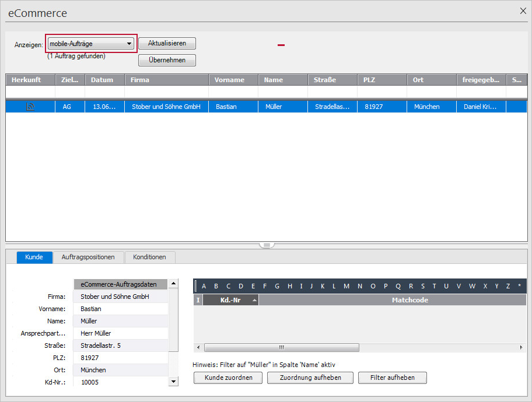The height and width of the screenshot is (402, 532).
Task: Select the Daniel Kri... cell
Action: [x=480, y=107]
